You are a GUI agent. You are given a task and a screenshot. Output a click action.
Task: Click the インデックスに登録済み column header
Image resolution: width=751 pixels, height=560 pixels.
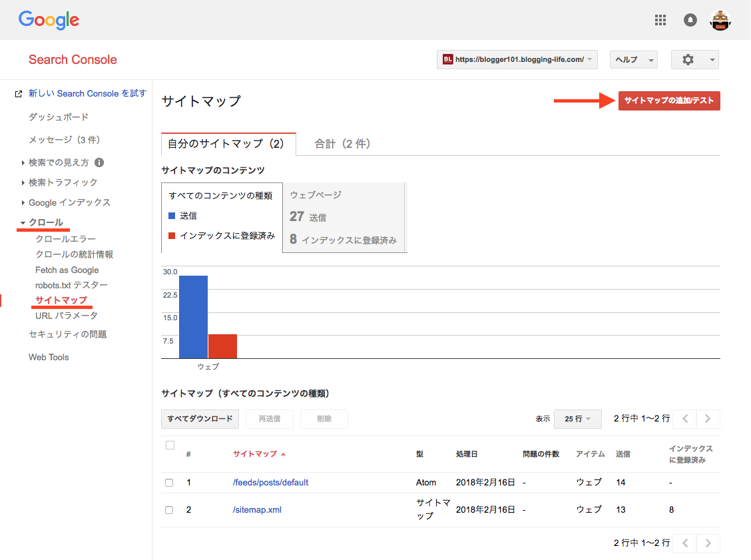tap(690, 454)
